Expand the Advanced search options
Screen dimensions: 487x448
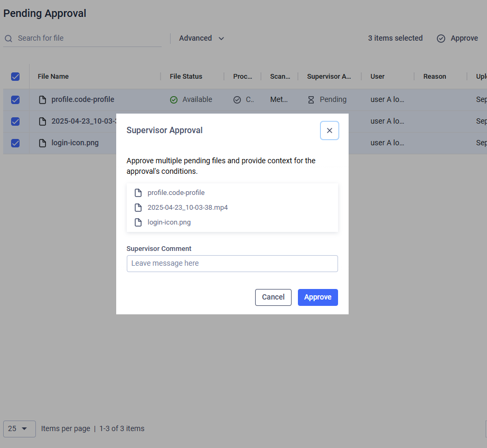(201, 39)
